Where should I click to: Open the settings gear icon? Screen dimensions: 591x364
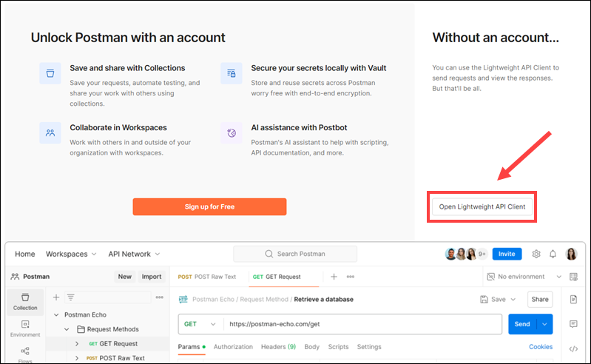click(x=536, y=254)
